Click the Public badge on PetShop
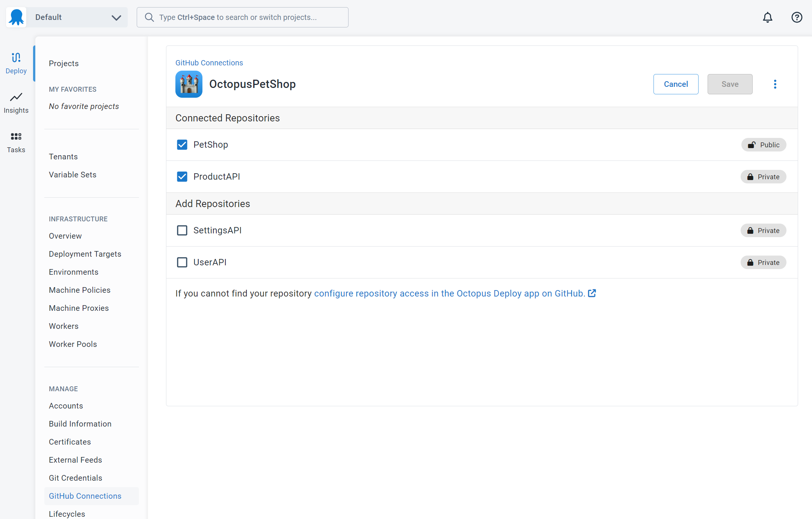 click(x=764, y=145)
